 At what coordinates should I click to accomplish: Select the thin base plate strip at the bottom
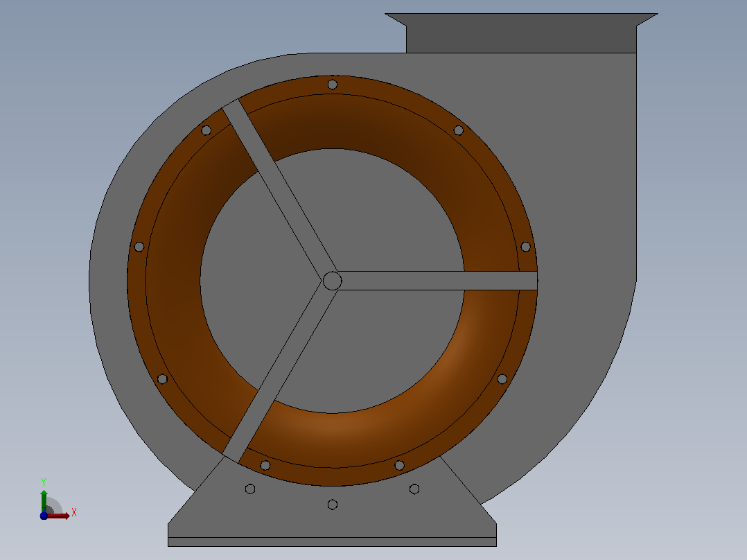coord(332,542)
